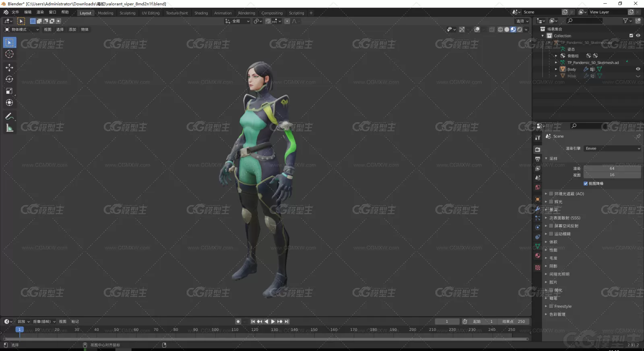Adjust the 视图 samples slider value 16

point(612,175)
